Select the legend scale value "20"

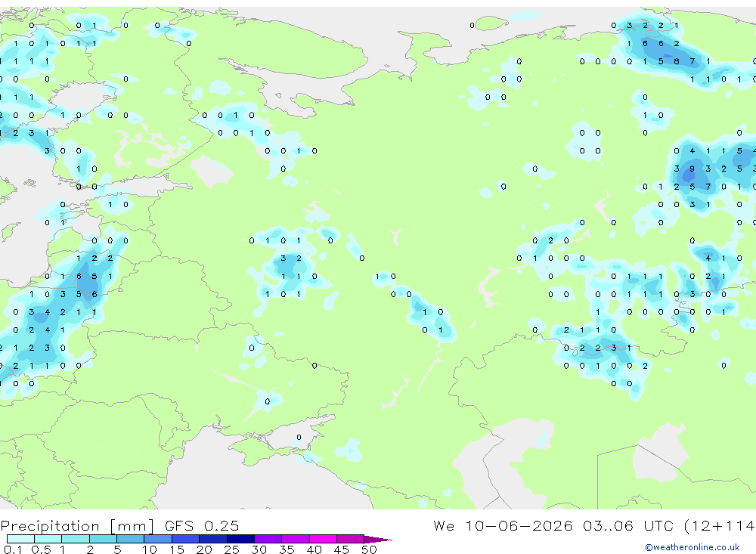coord(204,549)
